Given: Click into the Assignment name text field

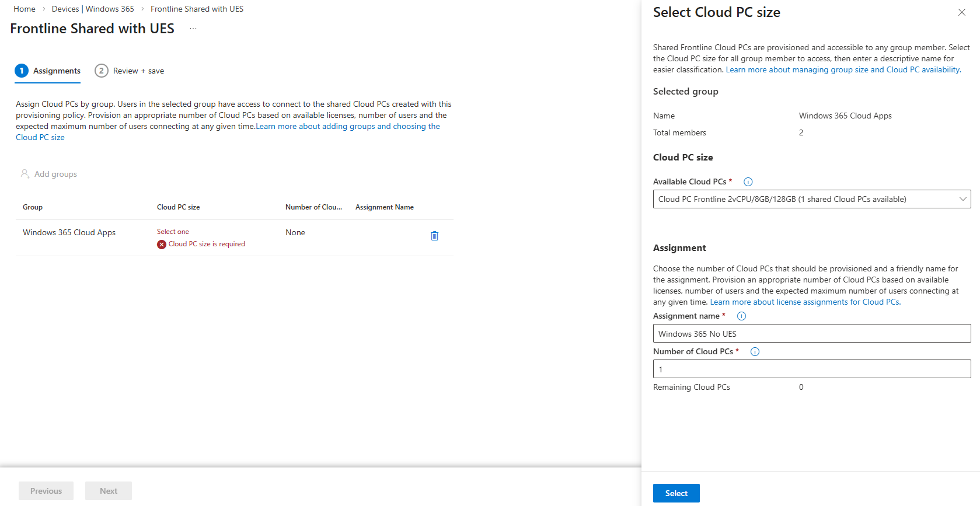Looking at the screenshot, I should (x=811, y=334).
